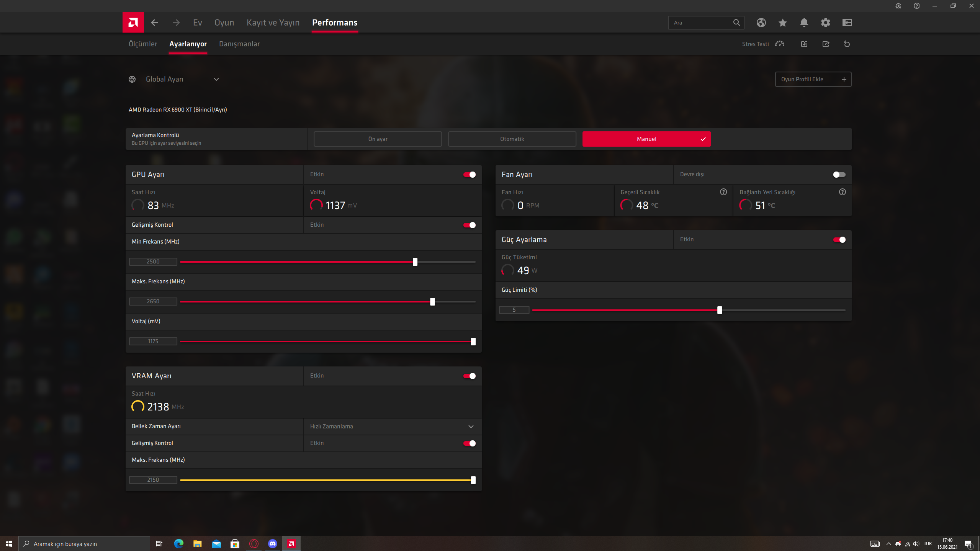This screenshot has width=980, height=551.
Task: Select the Otomatik tuning button
Action: [x=512, y=139]
